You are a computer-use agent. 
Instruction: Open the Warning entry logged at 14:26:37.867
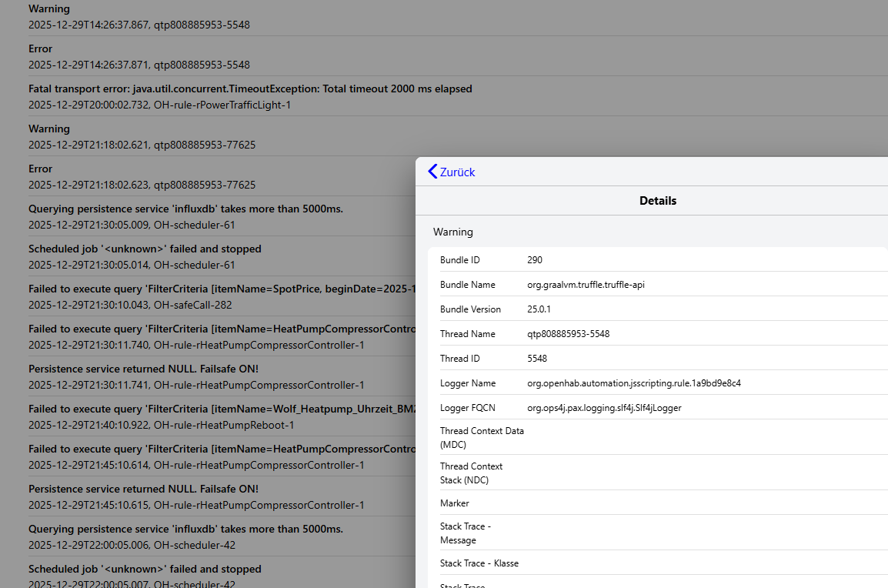(139, 17)
